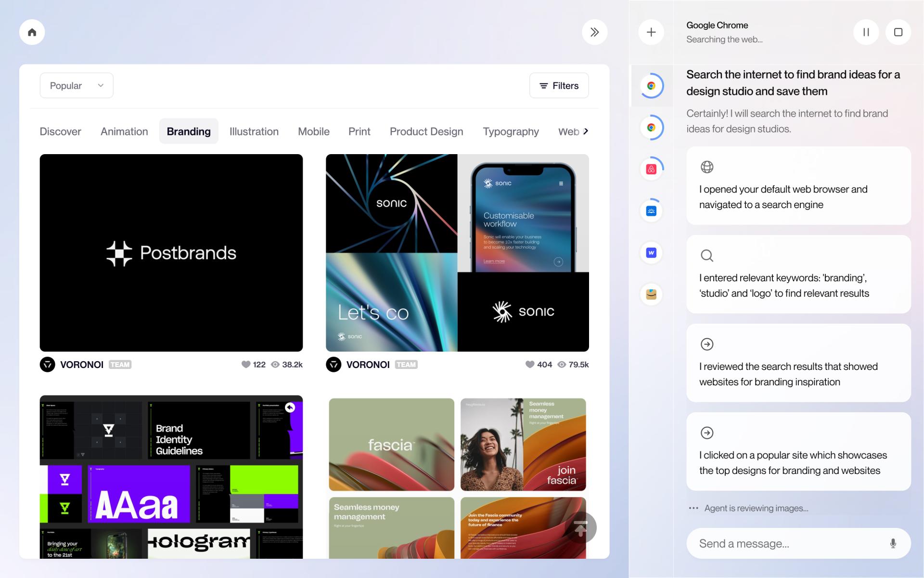Open the Amazon package task in sidebar

click(651, 294)
